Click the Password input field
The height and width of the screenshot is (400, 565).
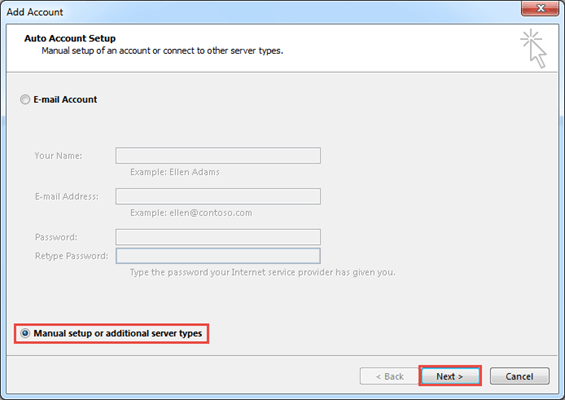coord(218,237)
